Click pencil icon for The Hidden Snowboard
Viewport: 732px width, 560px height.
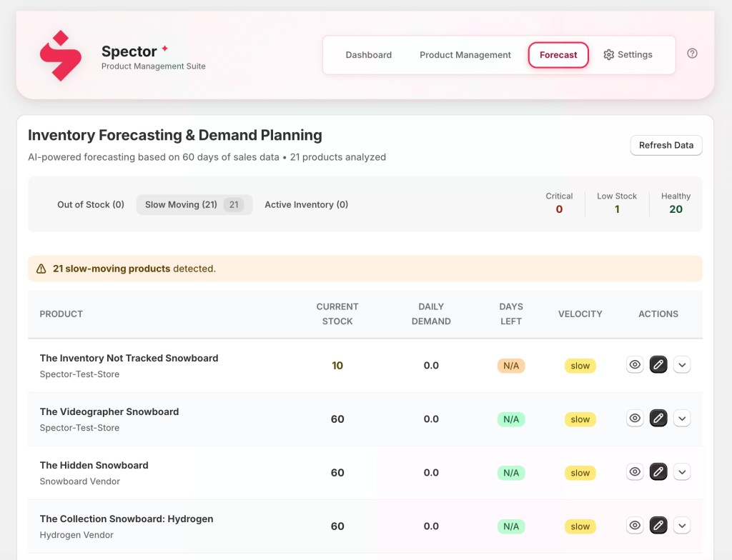point(658,472)
